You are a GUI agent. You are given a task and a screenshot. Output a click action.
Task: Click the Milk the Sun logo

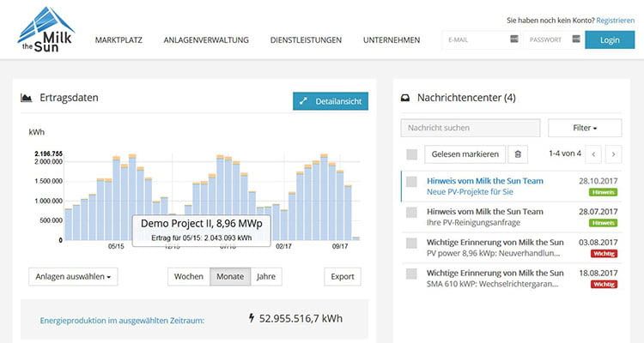pos(46,29)
